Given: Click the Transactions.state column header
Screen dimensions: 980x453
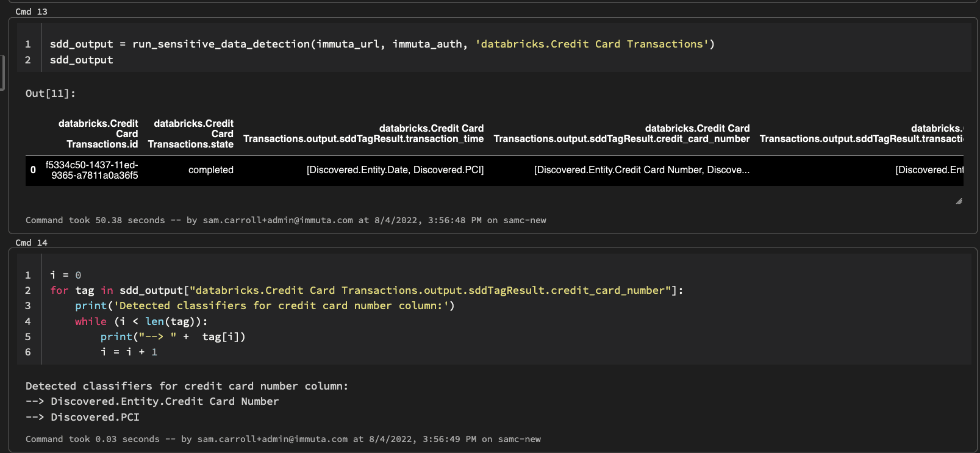Looking at the screenshot, I should tap(191, 134).
